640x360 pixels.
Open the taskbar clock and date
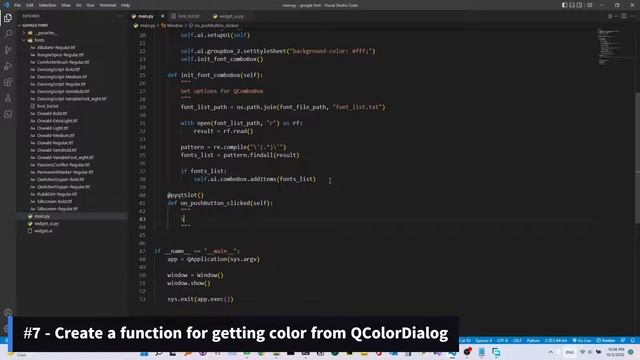click(x=616, y=352)
